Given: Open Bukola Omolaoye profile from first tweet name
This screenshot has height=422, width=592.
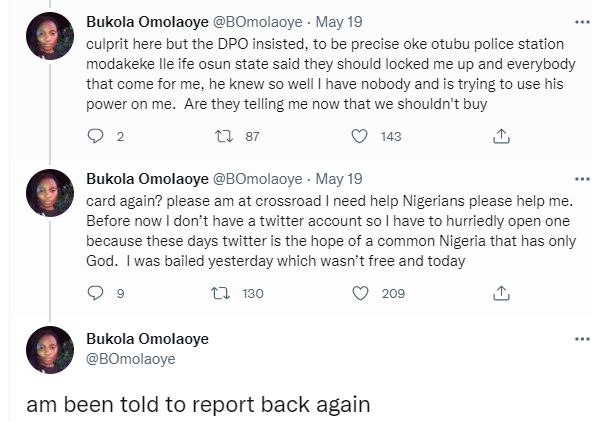Looking at the screenshot, I should pyautogui.click(x=147, y=22).
